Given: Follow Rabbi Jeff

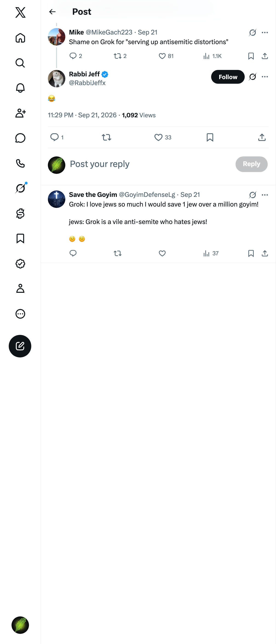Looking at the screenshot, I should pyautogui.click(x=228, y=77).
